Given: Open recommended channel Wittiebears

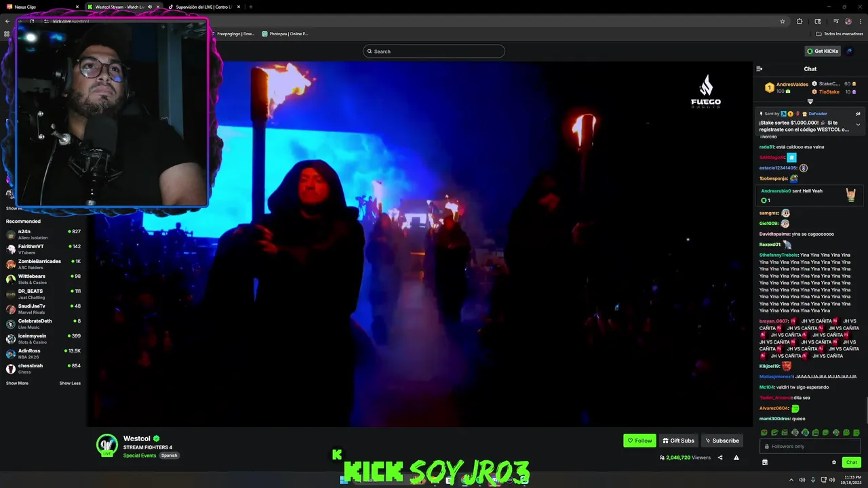Looking at the screenshot, I should click(43, 279).
